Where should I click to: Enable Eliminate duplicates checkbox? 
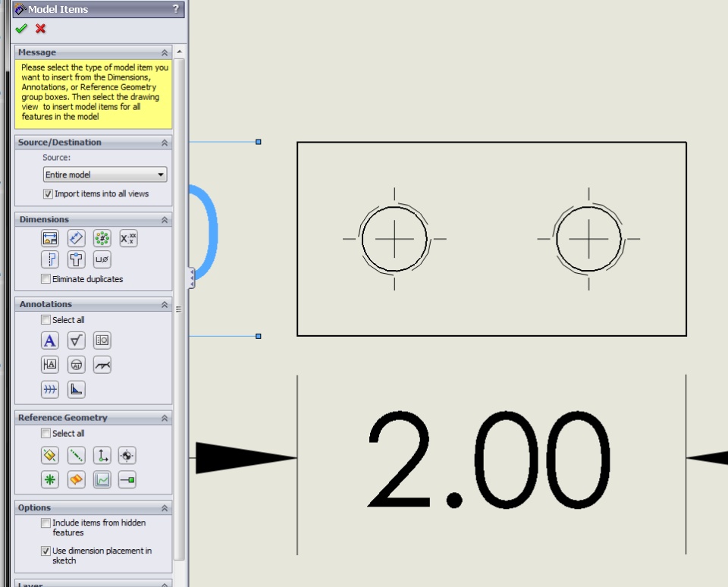click(x=45, y=278)
